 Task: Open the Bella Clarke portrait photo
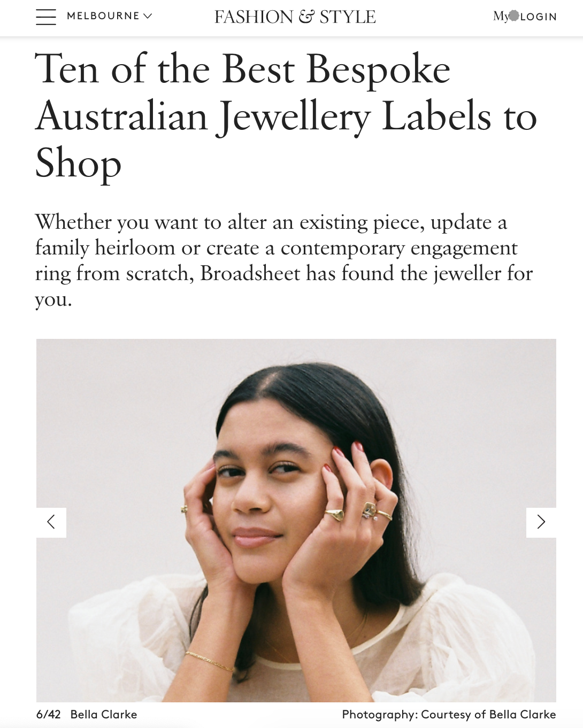296,520
